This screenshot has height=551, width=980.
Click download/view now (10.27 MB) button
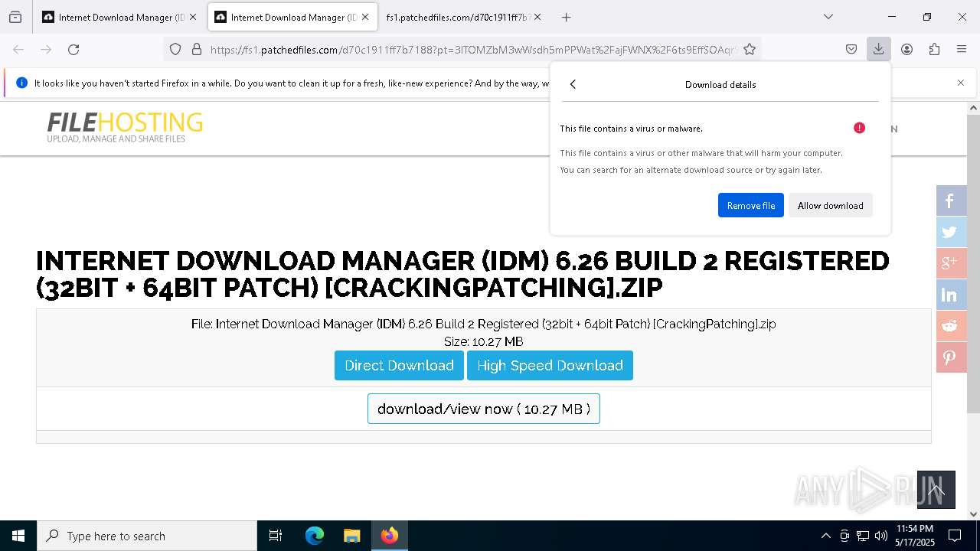(x=484, y=409)
